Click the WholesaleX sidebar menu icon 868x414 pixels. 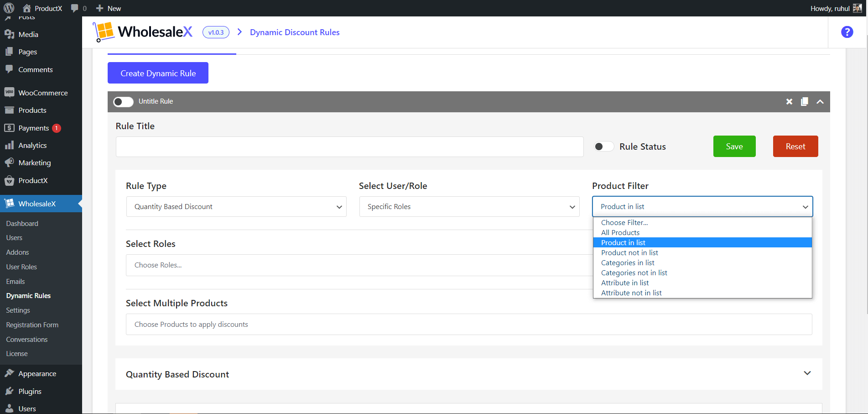coord(9,204)
